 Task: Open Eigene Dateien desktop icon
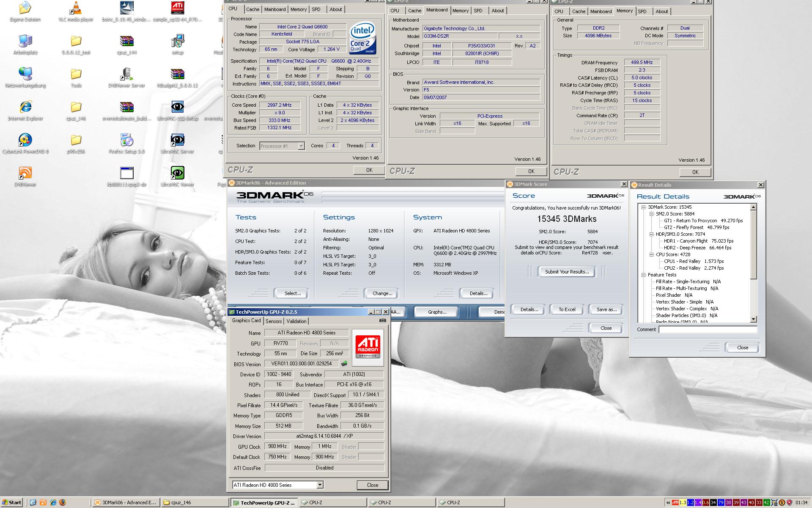pos(25,11)
